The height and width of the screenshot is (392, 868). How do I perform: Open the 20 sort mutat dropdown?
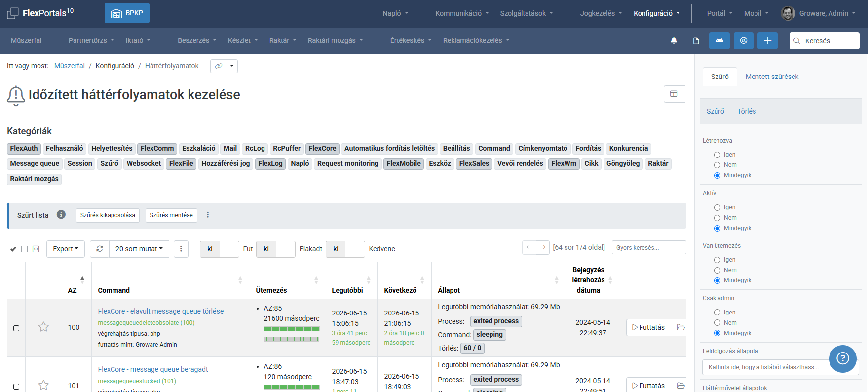[139, 249]
